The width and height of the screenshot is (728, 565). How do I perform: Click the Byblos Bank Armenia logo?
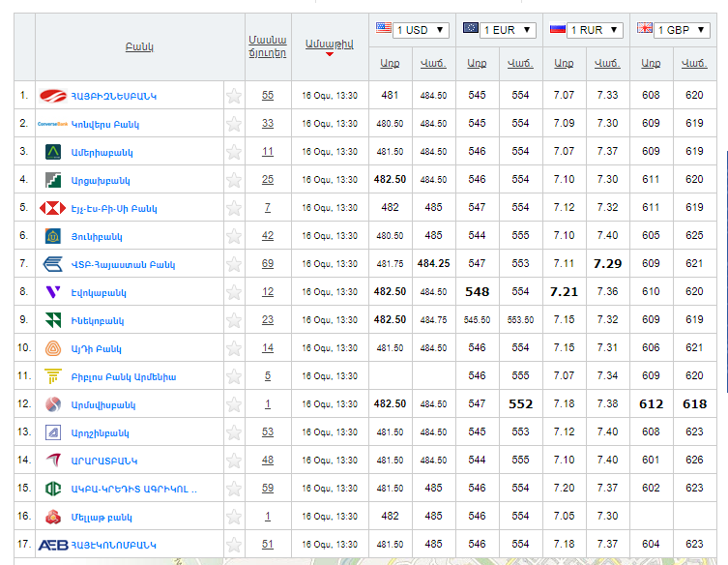click(x=53, y=376)
